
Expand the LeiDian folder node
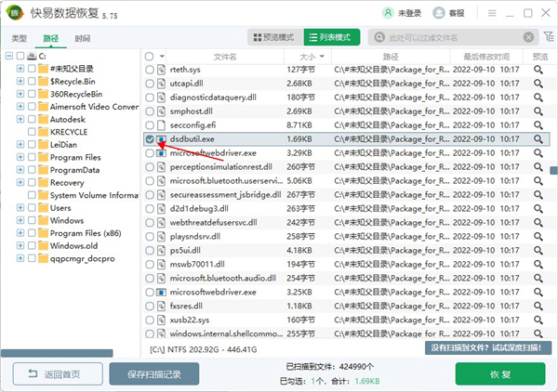[20, 144]
